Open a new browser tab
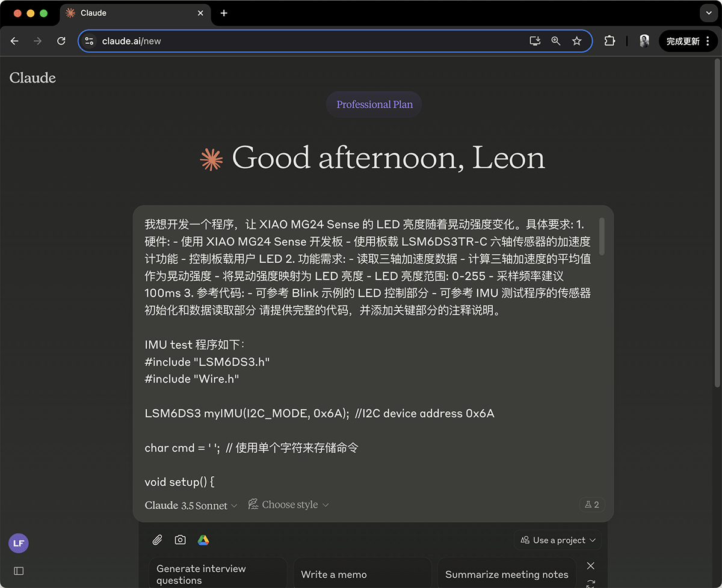 click(x=224, y=13)
